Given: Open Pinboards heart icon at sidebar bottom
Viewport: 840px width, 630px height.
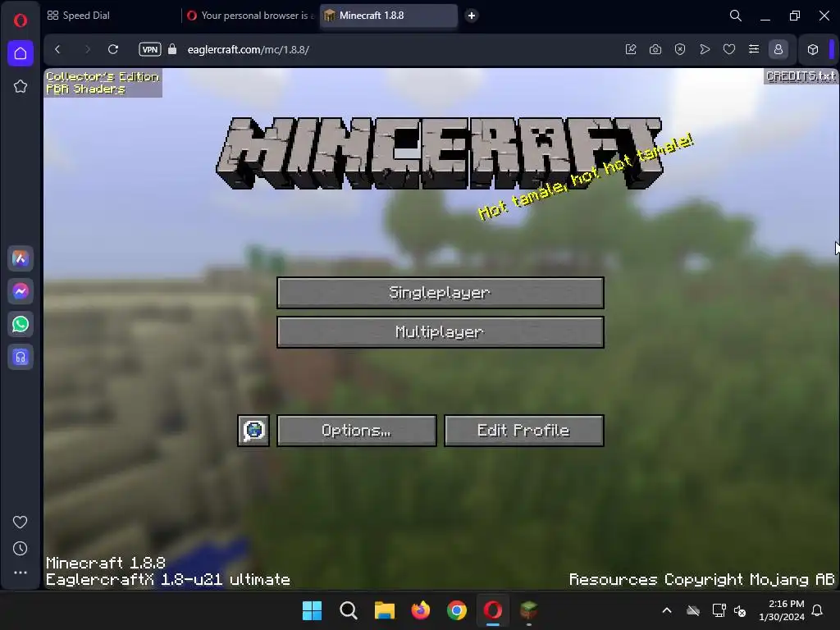Looking at the screenshot, I should [20, 522].
